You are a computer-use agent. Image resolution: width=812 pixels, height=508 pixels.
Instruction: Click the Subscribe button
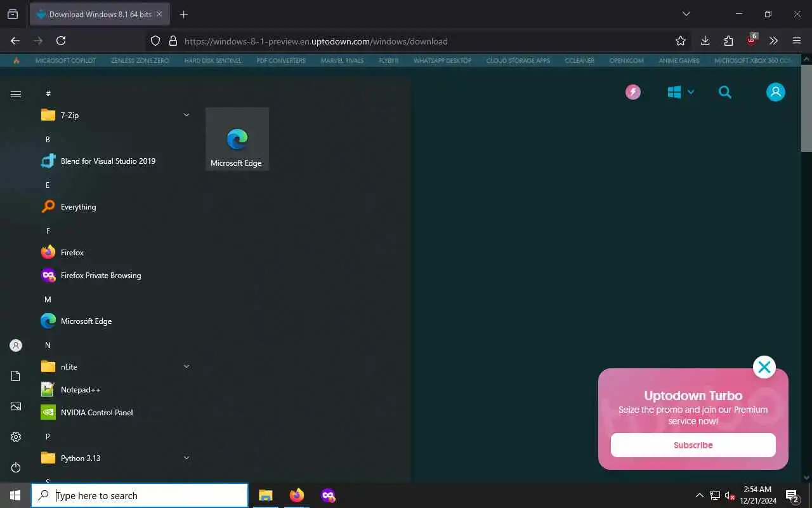pos(693,445)
